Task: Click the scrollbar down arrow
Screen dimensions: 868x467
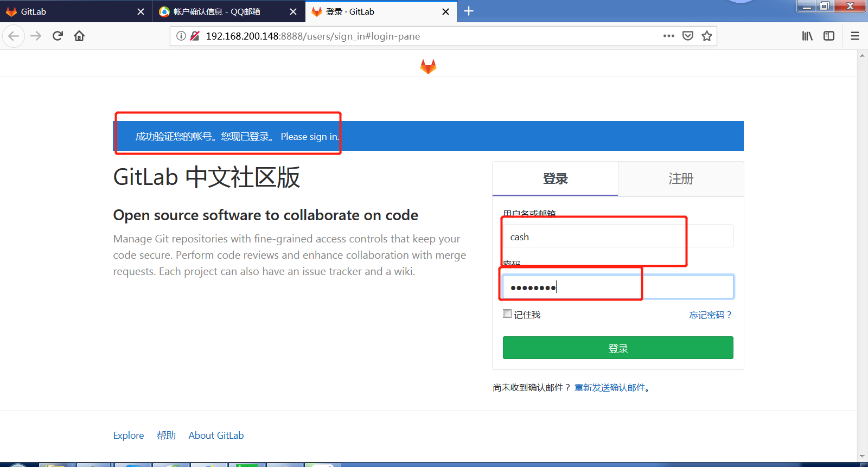Action: coord(862,457)
